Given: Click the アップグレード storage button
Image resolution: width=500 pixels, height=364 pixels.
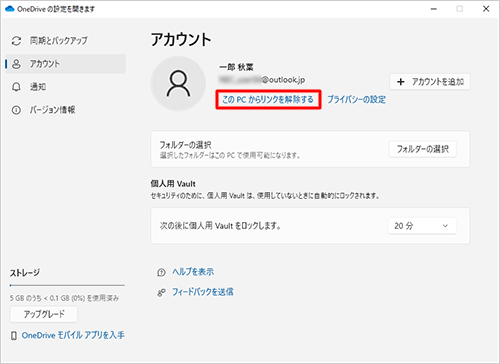Looking at the screenshot, I should (x=44, y=314).
